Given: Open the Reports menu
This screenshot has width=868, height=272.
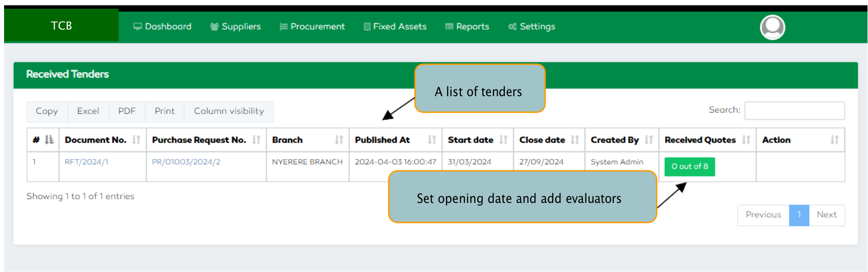Looking at the screenshot, I should (467, 27).
